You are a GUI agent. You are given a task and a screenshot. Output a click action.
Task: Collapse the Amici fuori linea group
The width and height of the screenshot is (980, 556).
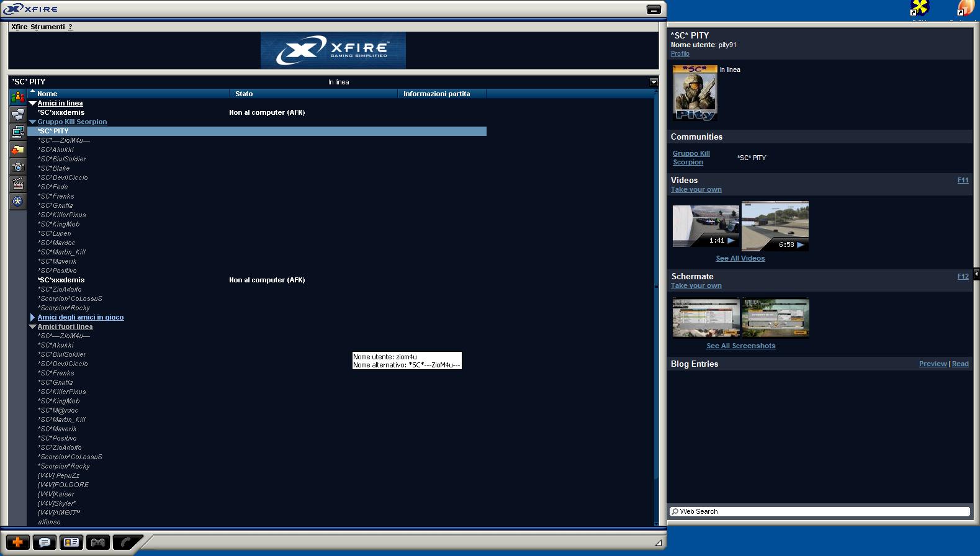[x=32, y=327]
